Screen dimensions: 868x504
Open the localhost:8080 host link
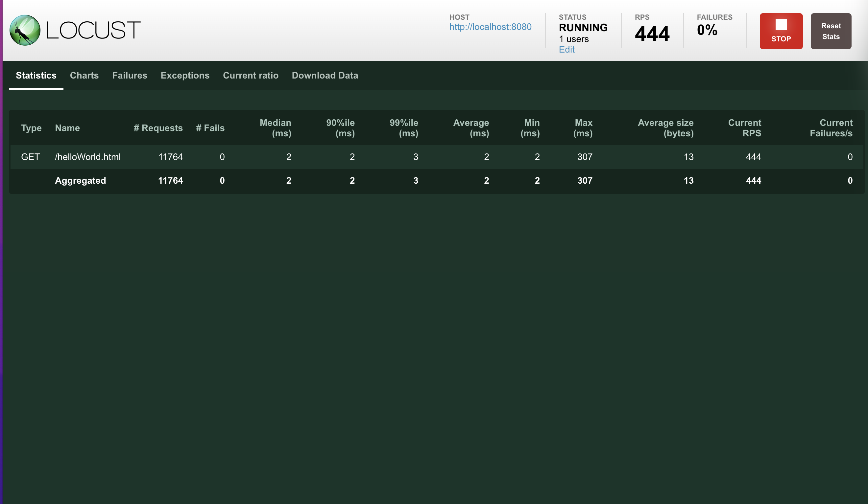490,27
